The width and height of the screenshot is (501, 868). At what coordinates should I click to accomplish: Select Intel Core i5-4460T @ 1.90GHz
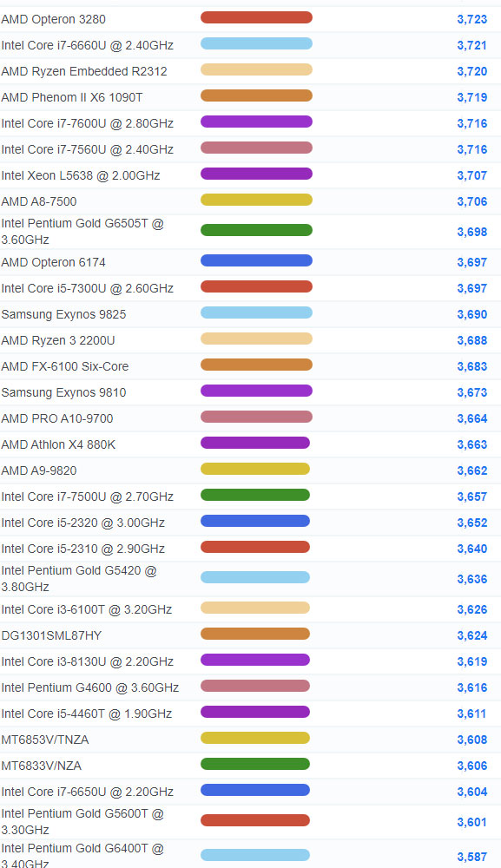click(x=86, y=713)
